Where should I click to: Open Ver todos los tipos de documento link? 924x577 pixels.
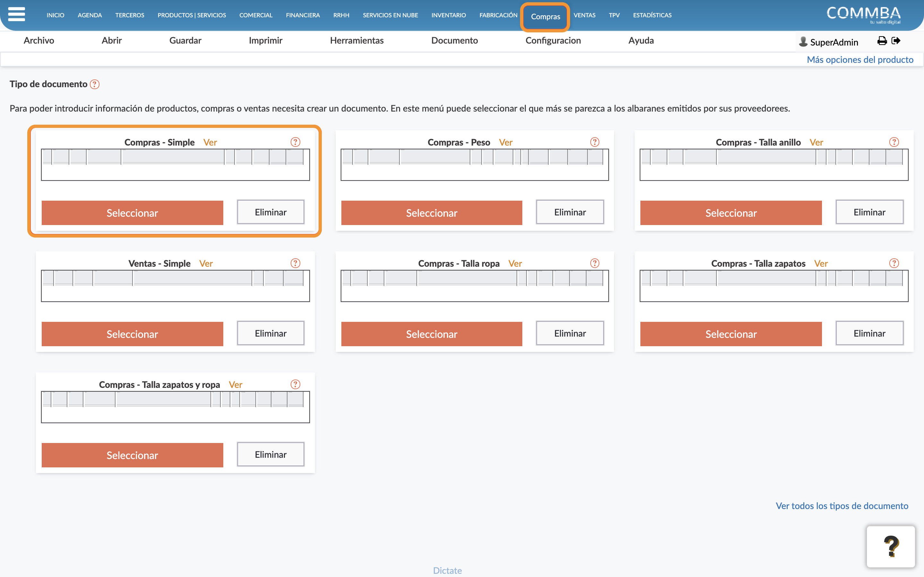842,506
